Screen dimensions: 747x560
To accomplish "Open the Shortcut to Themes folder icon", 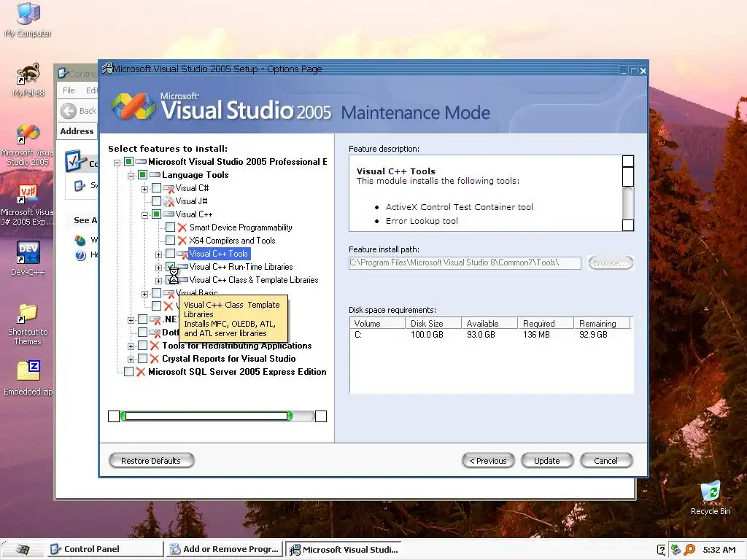I will (28, 324).
